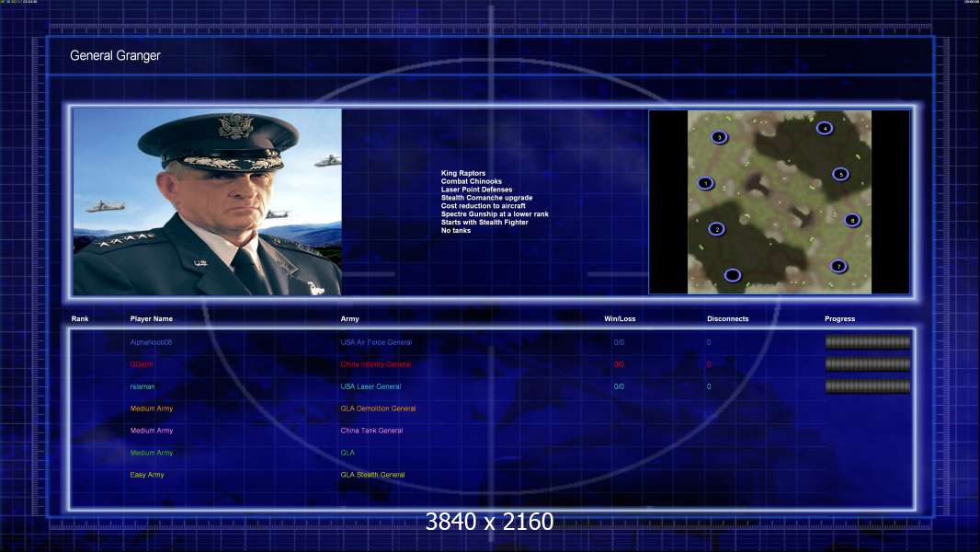Image resolution: width=980 pixels, height=552 pixels.
Task: Click the Stealth Comanche upgrade line
Action: [x=487, y=198]
